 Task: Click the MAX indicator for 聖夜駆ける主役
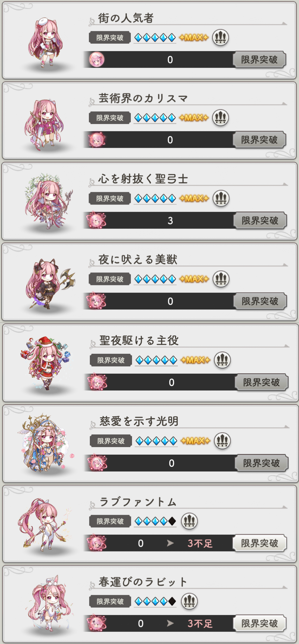click(195, 360)
